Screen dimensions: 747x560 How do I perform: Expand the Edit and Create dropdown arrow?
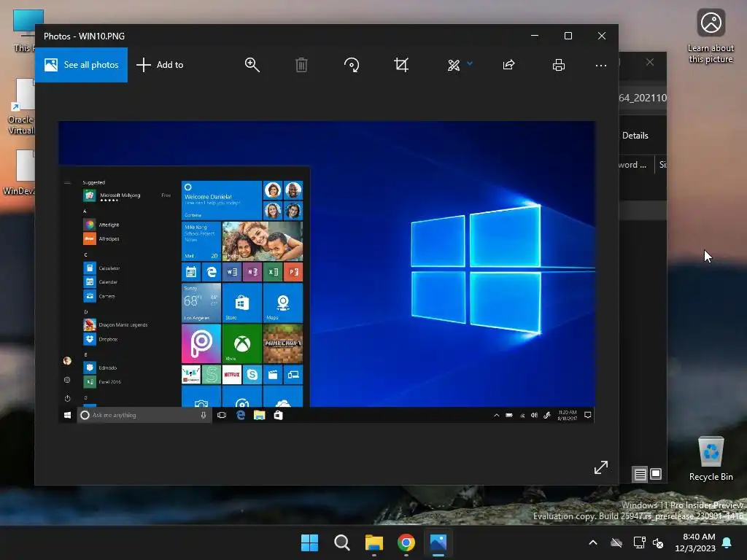[470, 63]
